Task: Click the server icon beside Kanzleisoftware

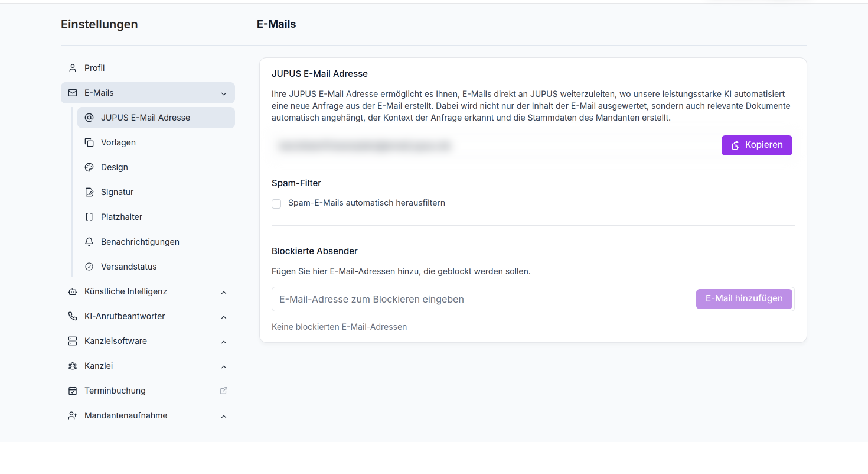Action: click(73, 341)
